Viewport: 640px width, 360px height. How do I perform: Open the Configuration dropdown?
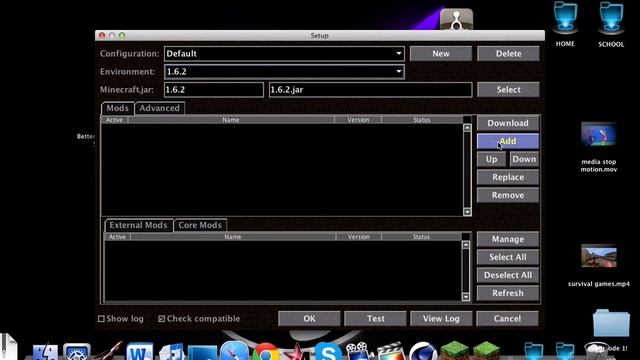point(284,53)
